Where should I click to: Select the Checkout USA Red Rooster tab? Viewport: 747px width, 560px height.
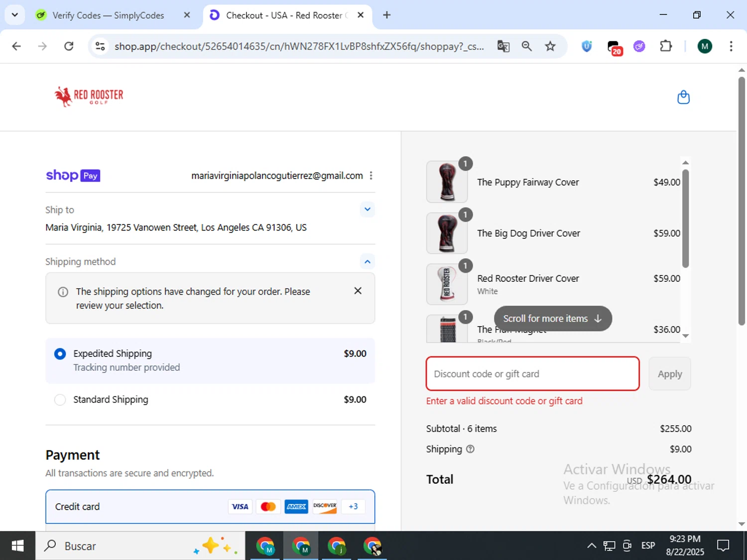[x=286, y=15]
